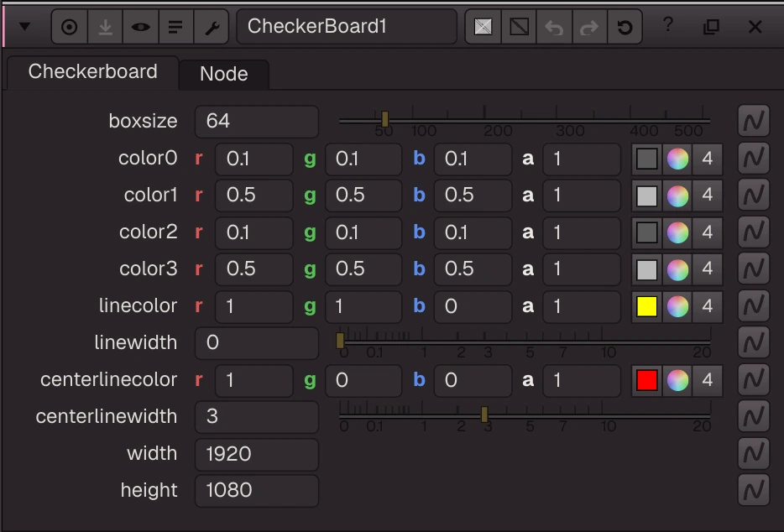Open the animation menu for height
Viewport: 784px width, 532px height.
click(x=754, y=490)
